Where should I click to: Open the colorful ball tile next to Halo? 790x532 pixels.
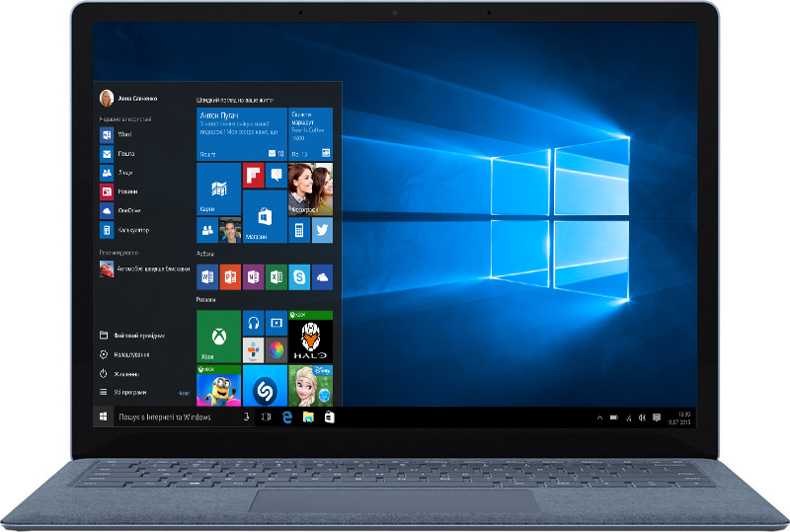(276, 350)
